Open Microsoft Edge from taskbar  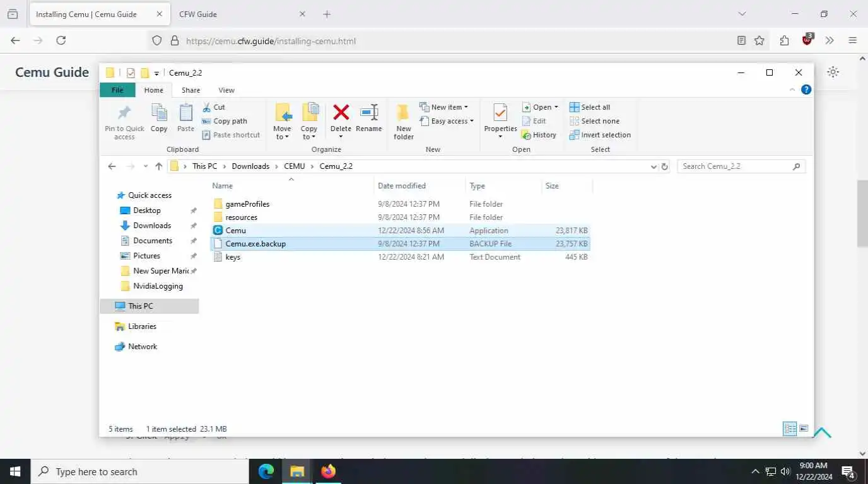(266, 471)
